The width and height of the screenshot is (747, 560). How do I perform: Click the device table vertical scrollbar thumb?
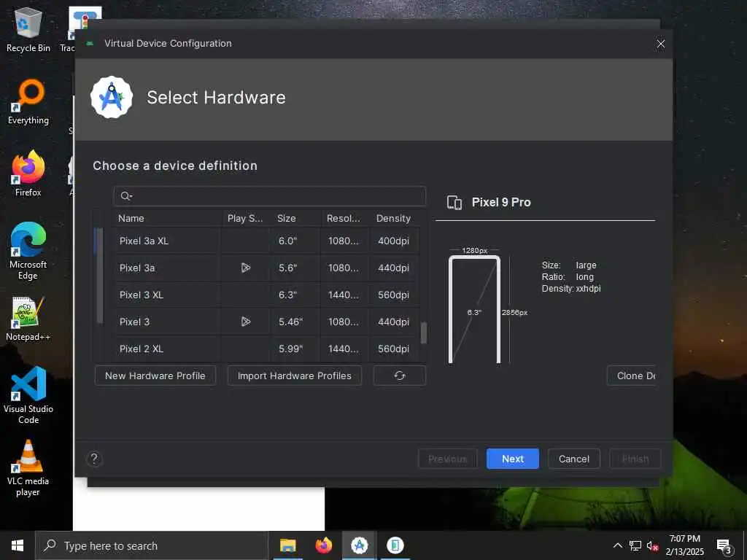(x=424, y=332)
